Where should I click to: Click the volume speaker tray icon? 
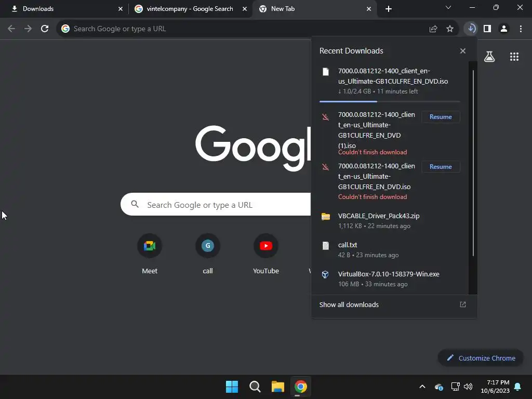468,387
